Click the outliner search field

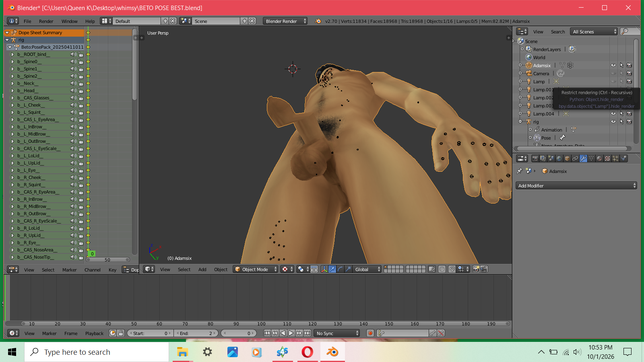[631, 31]
